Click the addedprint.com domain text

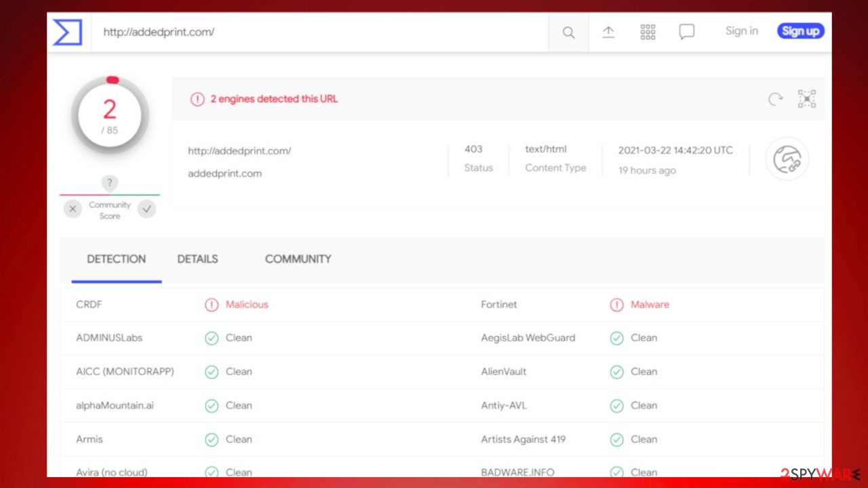coord(224,174)
